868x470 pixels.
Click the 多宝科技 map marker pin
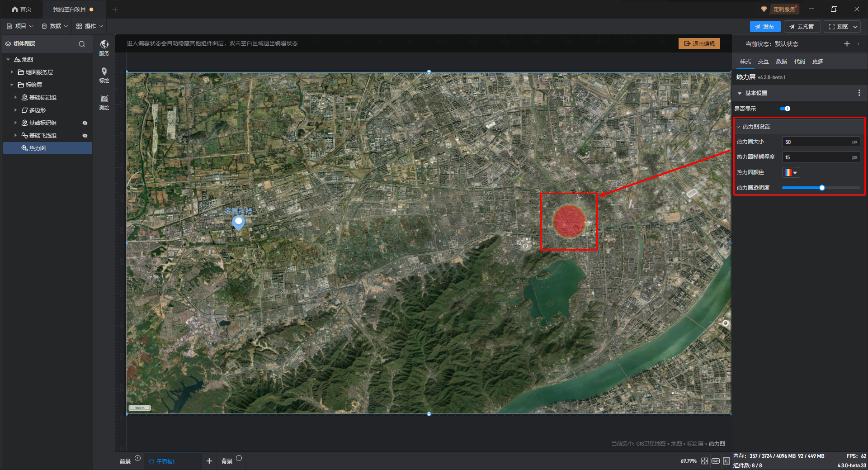pyautogui.click(x=238, y=222)
